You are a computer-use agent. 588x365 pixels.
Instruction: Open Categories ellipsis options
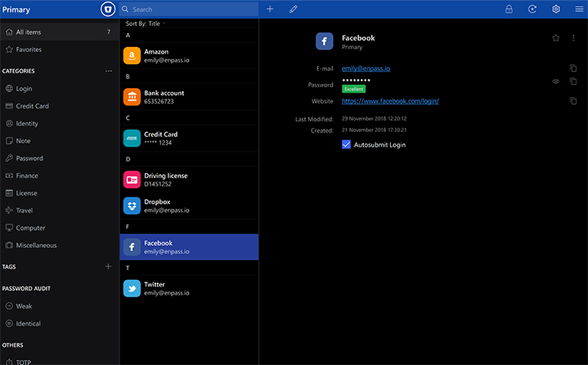(x=108, y=71)
